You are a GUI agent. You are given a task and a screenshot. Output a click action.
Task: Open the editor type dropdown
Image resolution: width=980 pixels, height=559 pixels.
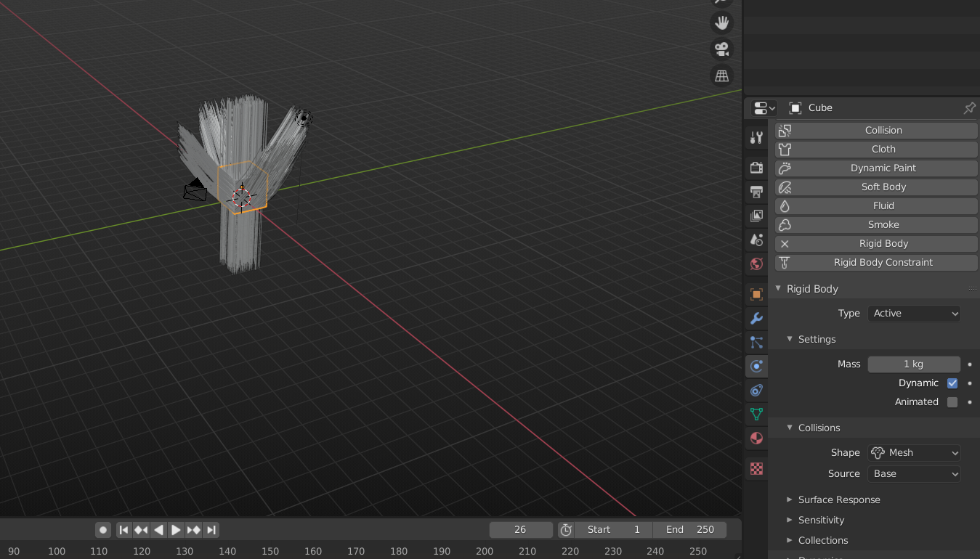click(x=764, y=107)
